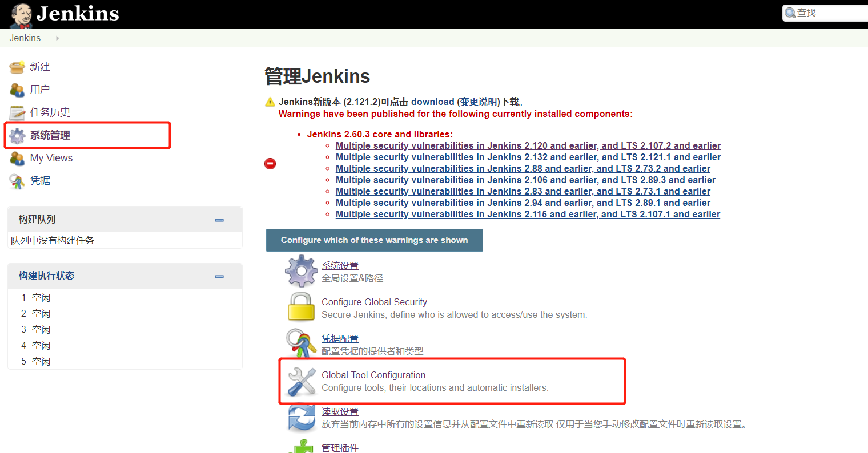Viewport: 868px width, 453px height.
Task: Open the 读取设置 link
Action: pos(340,411)
